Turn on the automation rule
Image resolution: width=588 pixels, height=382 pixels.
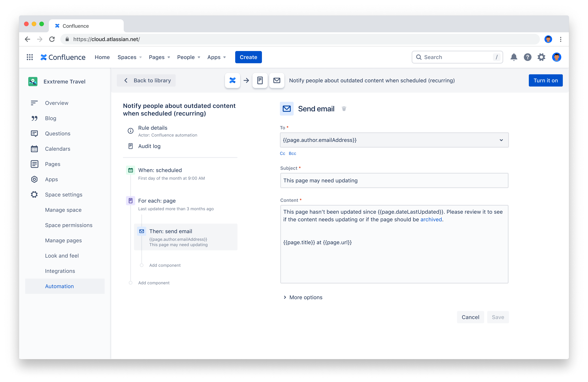[545, 80]
